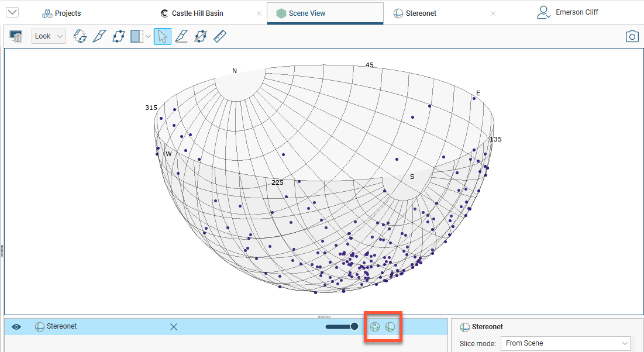Screen dimensions: 644x352
Task: Click the moving plane tool icon
Action: (119, 36)
